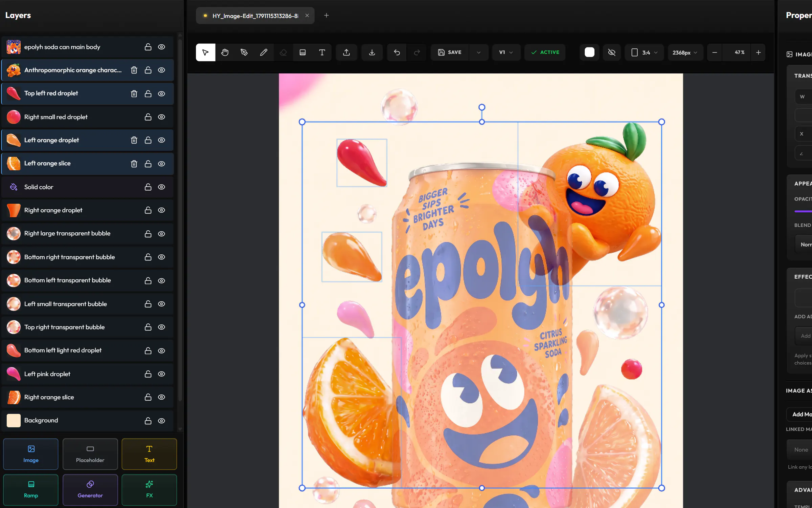Image resolution: width=812 pixels, height=508 pixels.
Task: Add a new tab with plus
Action: point(326,16)
